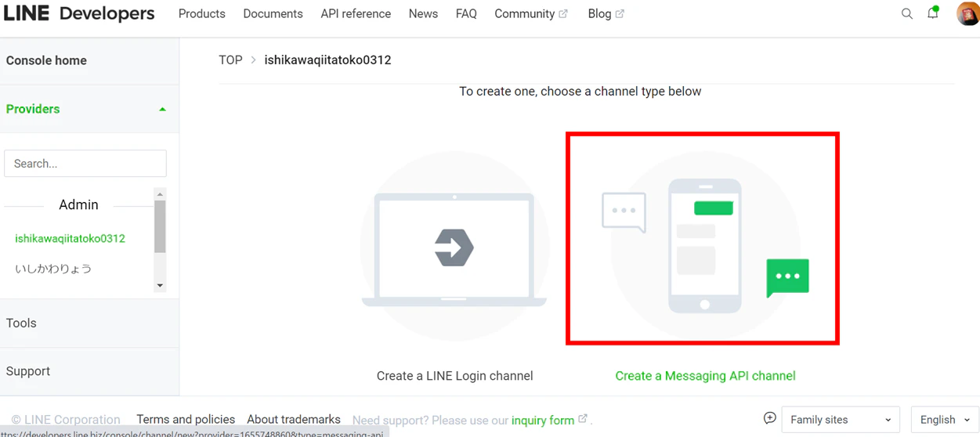Open the notifications bell icon
Screen dimensions: 980x437
click(932, 13)
